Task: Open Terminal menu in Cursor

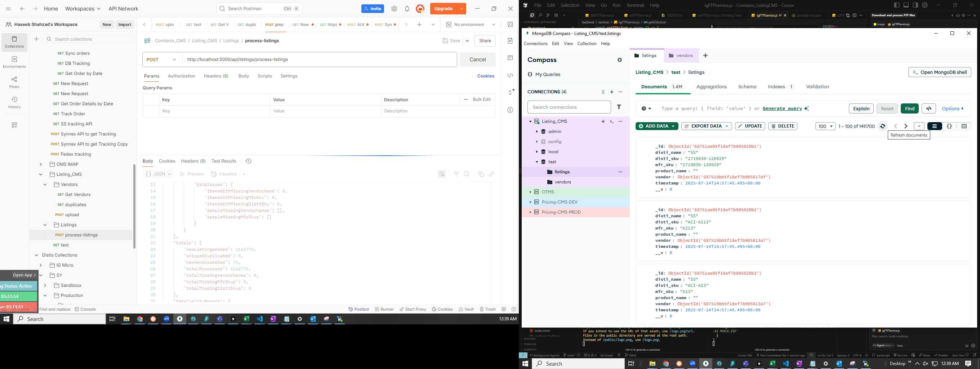Action: (635, 5)
